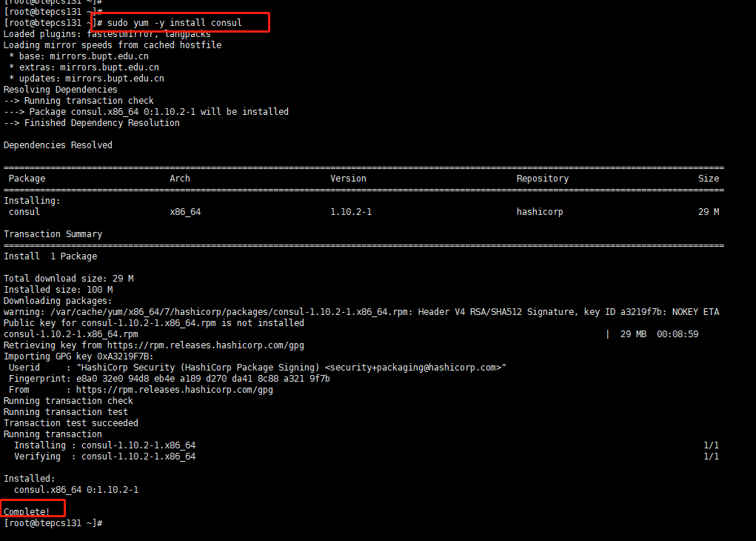Click the '1.10.2-1' version cell in table

pos(351,211)
